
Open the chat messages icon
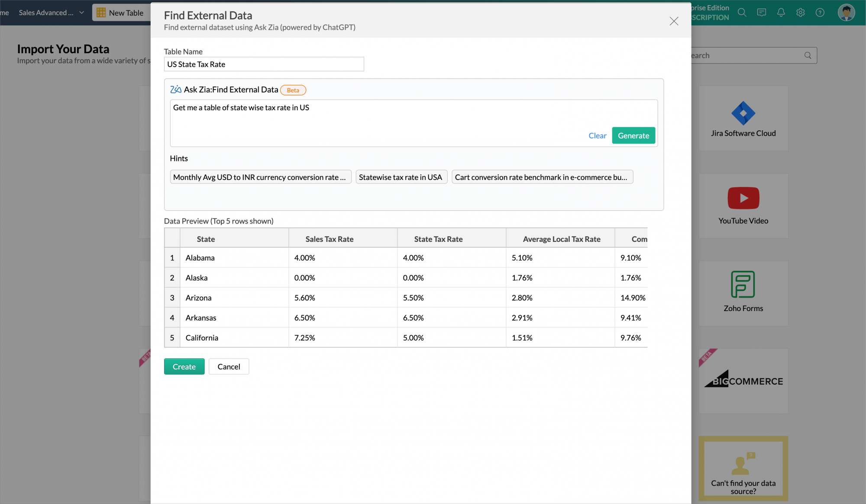click(761, 13)
